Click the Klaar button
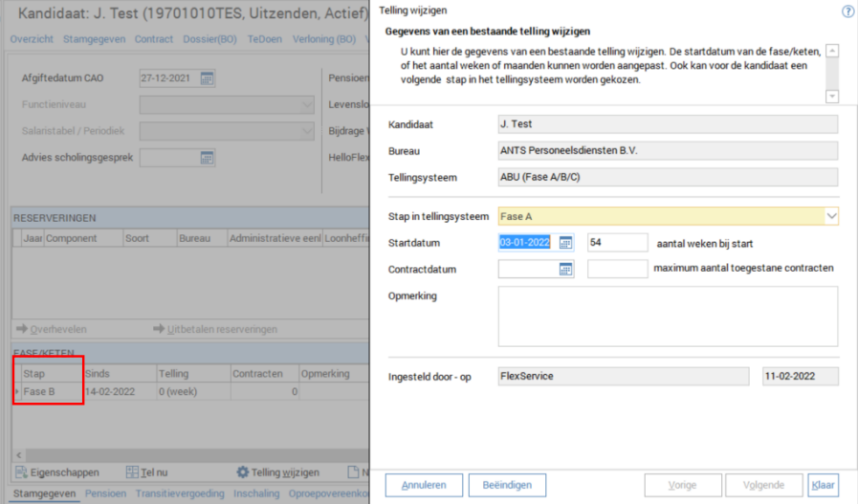Image resolution: width=858 pixels, height=504 pixels. (823, 485)
